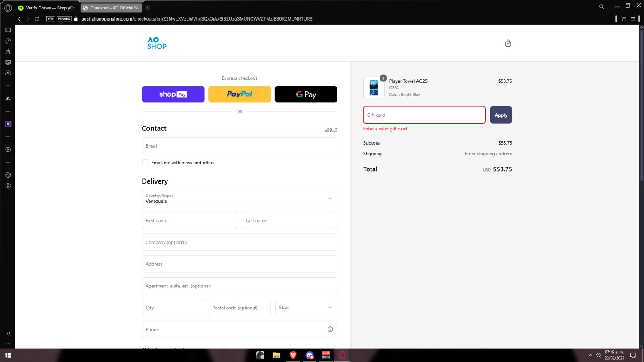Focus the Gift card input field
The height and width of the screenshot is (362, 644).
click(x=424, y=115)
